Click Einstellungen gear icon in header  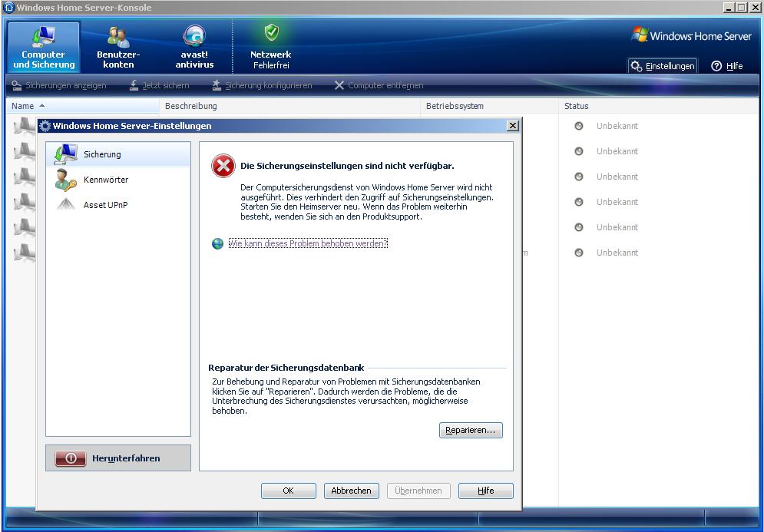pyautogui.click(x=637, y=66)
